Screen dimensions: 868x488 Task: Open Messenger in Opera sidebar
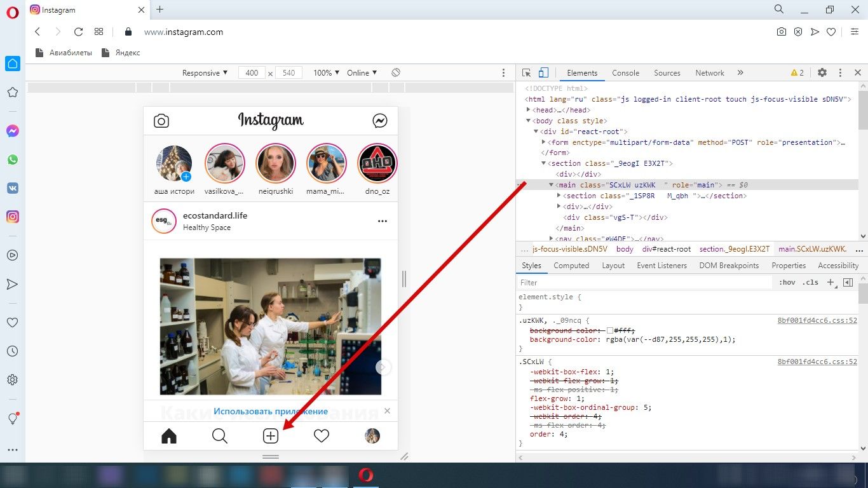[12, 132]
